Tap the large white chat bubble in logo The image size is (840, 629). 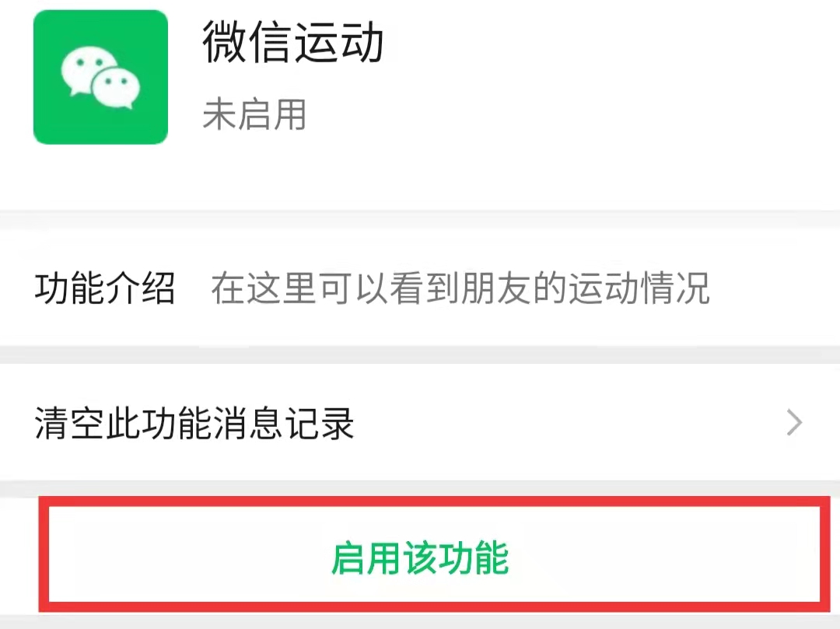pyautogui.click(x=85, y=71)
